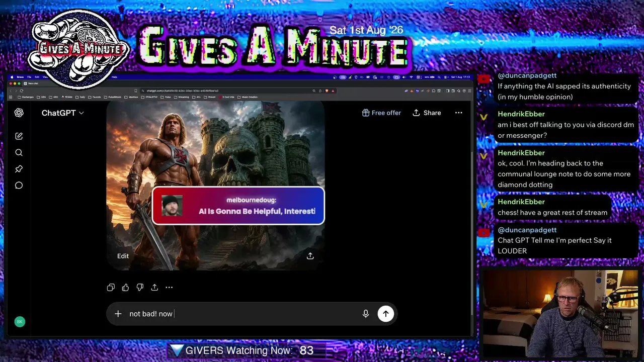
Task: Open the BK account avatar
Action: 20,322
